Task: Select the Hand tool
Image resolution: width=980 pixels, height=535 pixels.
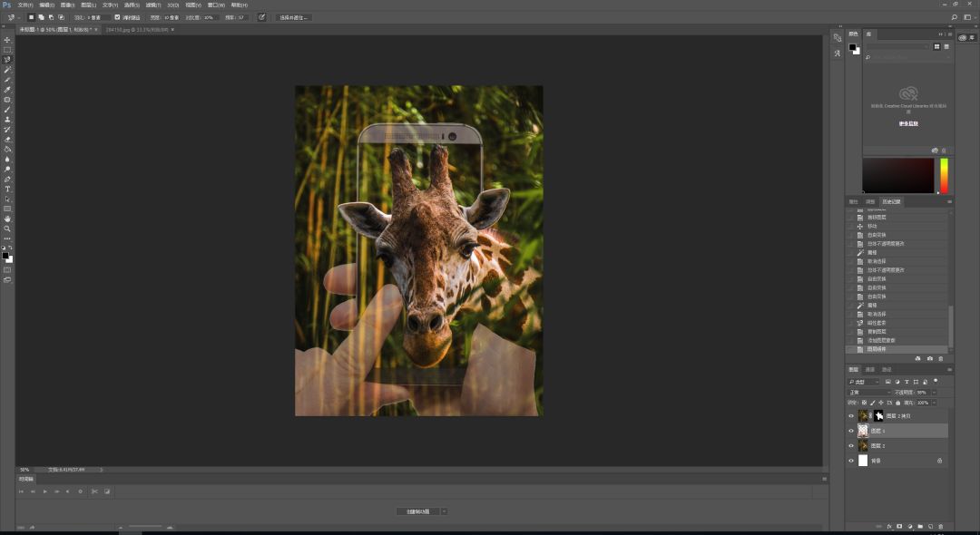Action: pyautogui.click(x=7, y=219)
